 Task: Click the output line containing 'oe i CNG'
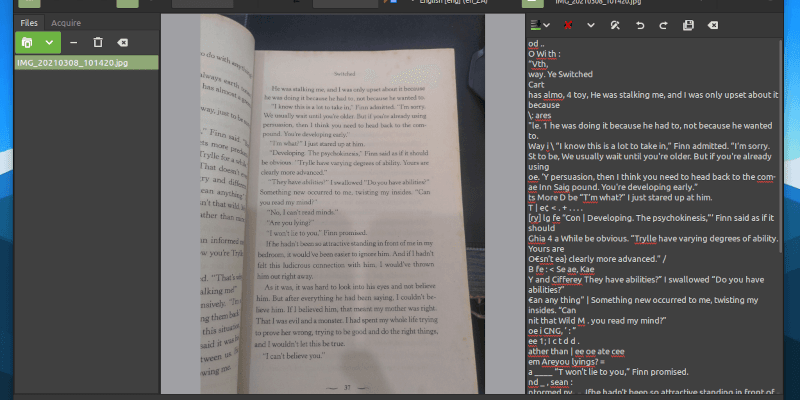pyautogui.click(x=552, y=331)
